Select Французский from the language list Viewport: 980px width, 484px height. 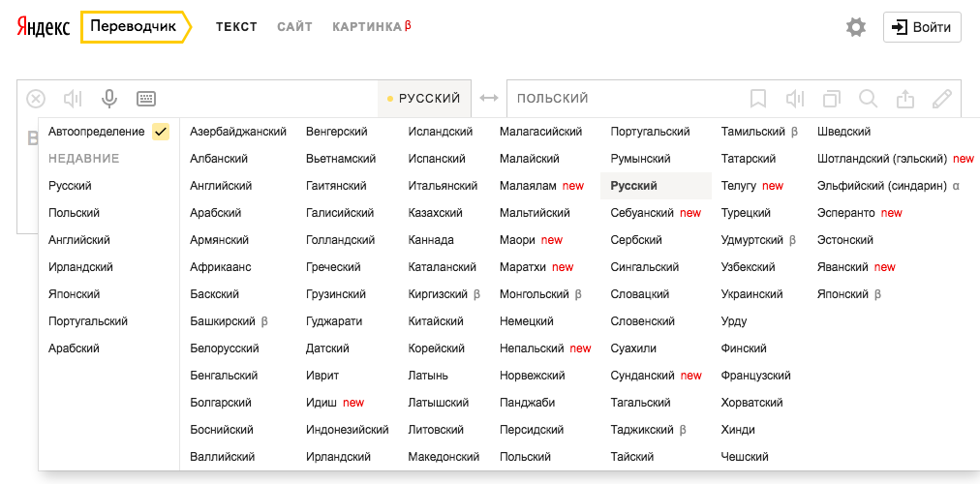point(755,376)
